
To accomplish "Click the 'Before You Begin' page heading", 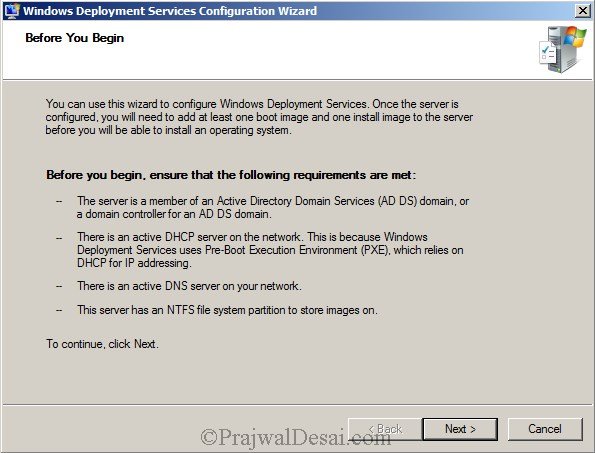I will (x=75, y=38).
